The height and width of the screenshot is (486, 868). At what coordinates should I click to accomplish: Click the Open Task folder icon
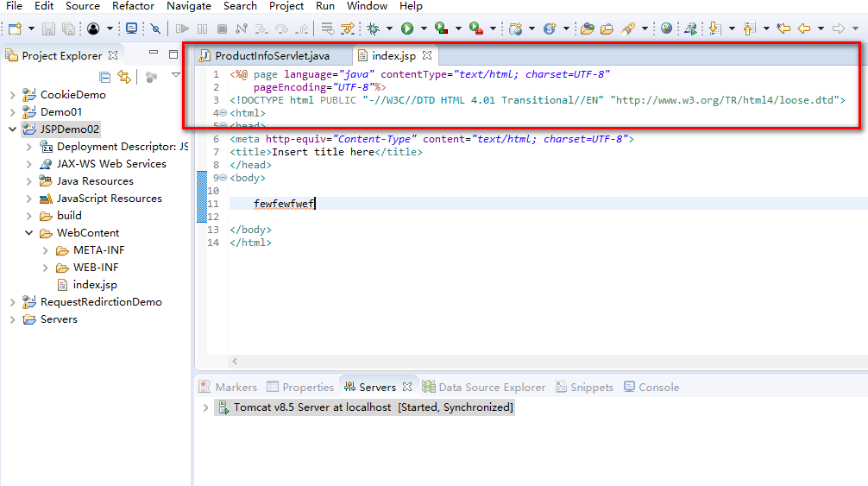607,28
